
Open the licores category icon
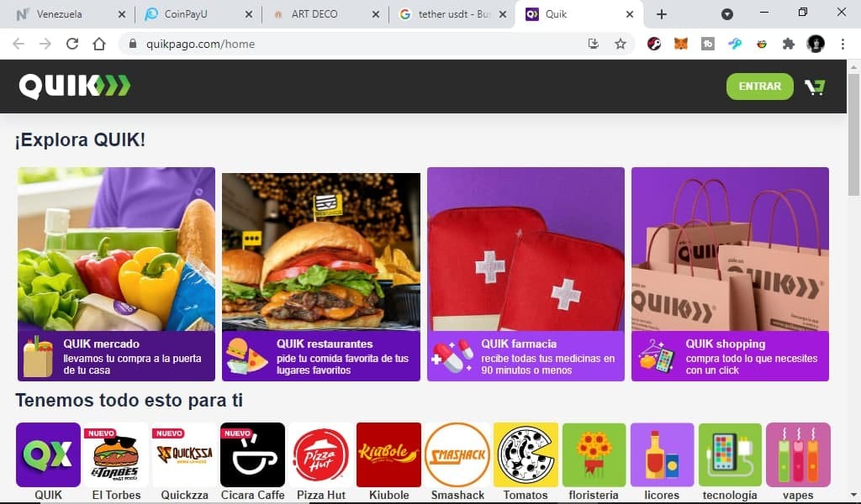[662, 454]
